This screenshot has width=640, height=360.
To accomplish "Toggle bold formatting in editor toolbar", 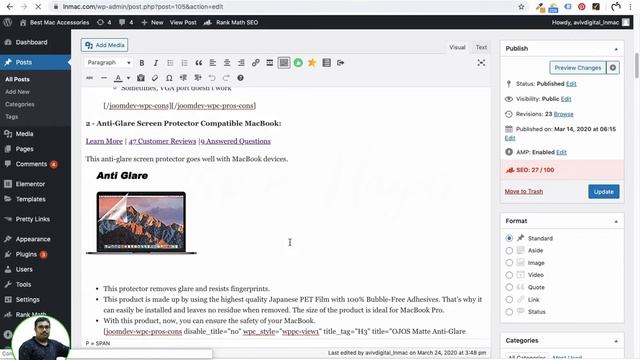I will coord(142,63).
